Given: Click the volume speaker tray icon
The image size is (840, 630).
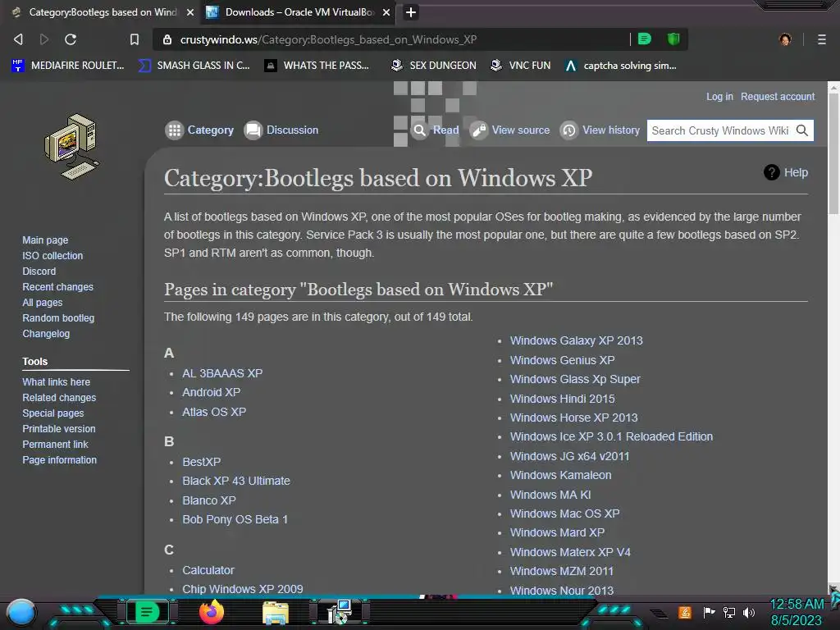Looking at the screenshot, I should click(x=749, y=612).
